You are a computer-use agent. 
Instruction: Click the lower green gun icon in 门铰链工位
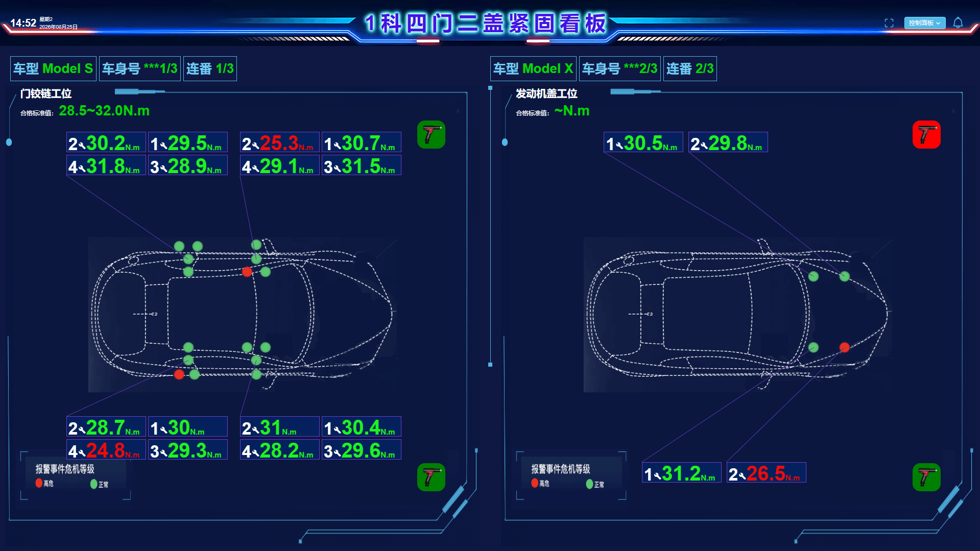pos(431,477)
